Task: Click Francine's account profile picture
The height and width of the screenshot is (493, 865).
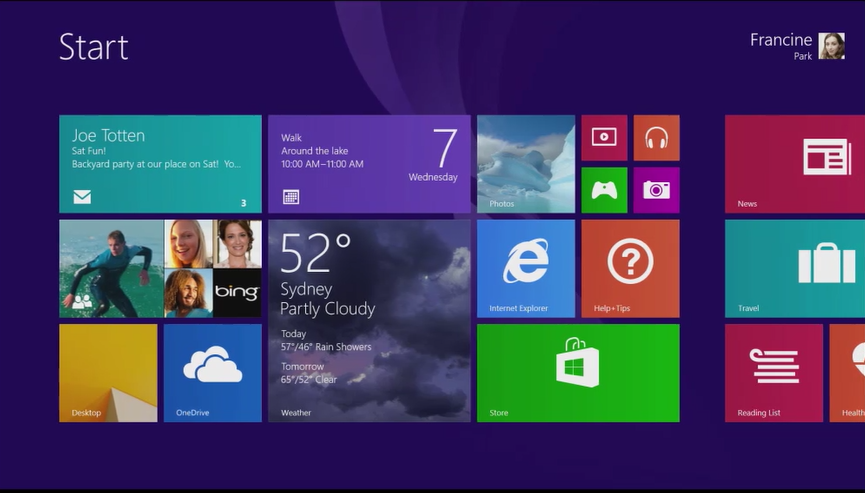Action: pos(831,46)
